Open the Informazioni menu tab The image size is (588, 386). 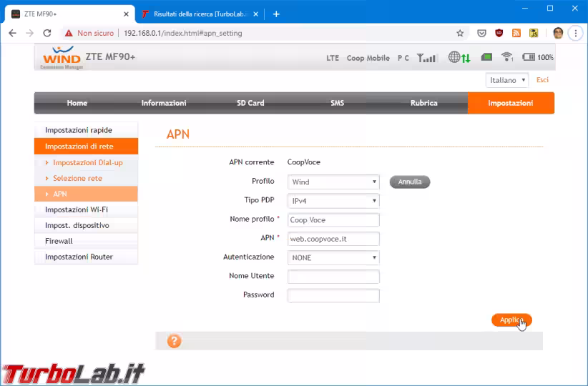[164, 103]
